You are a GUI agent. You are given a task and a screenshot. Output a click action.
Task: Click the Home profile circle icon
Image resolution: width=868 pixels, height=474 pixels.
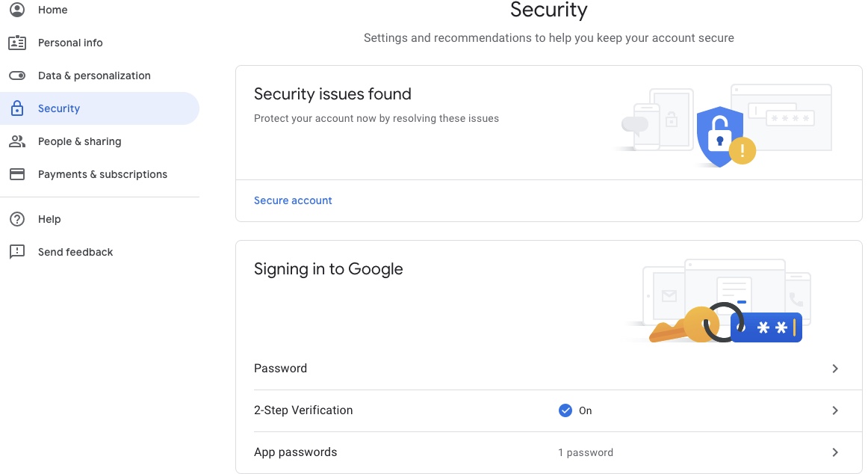[x=16, y=10]
